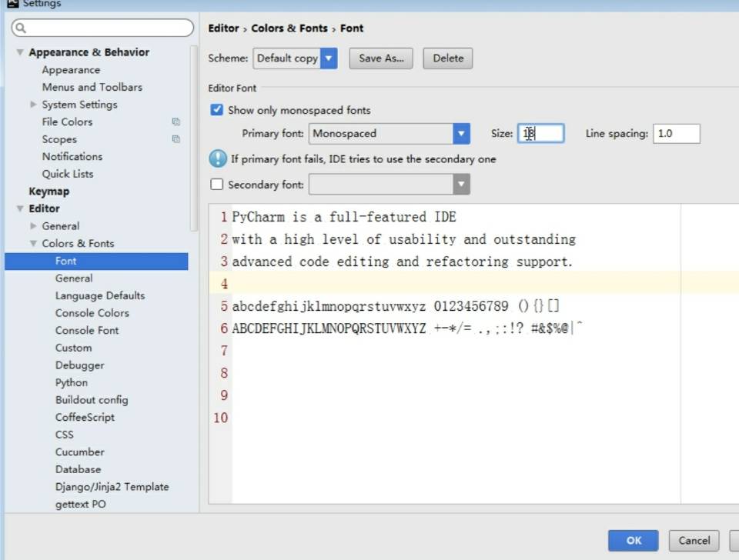Image resolution: width=739 pixels, height=560 pixels.
Task: Select Buildout config
Action: [x=92, y=400]
